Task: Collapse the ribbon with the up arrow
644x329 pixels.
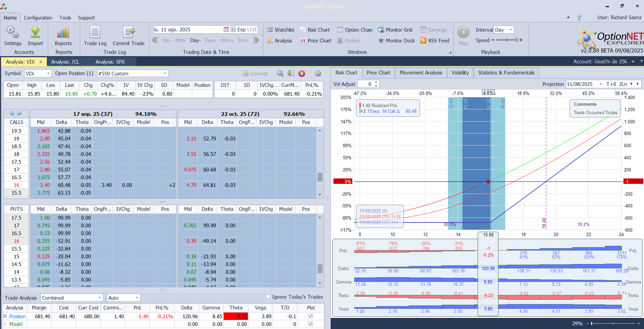Action: pos(569,17)
